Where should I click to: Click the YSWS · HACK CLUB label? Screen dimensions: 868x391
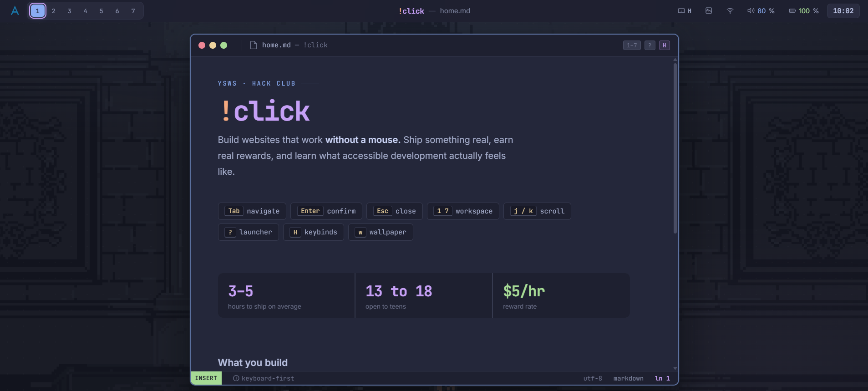tap(257, 83)
